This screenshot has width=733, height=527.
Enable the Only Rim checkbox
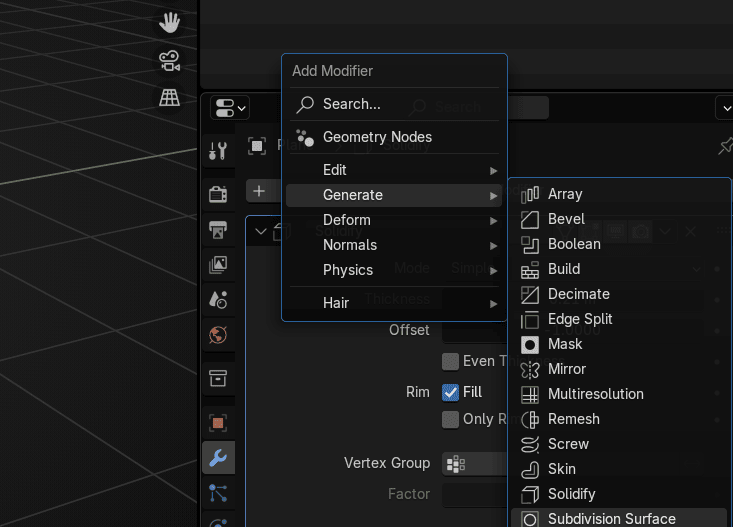450,419
